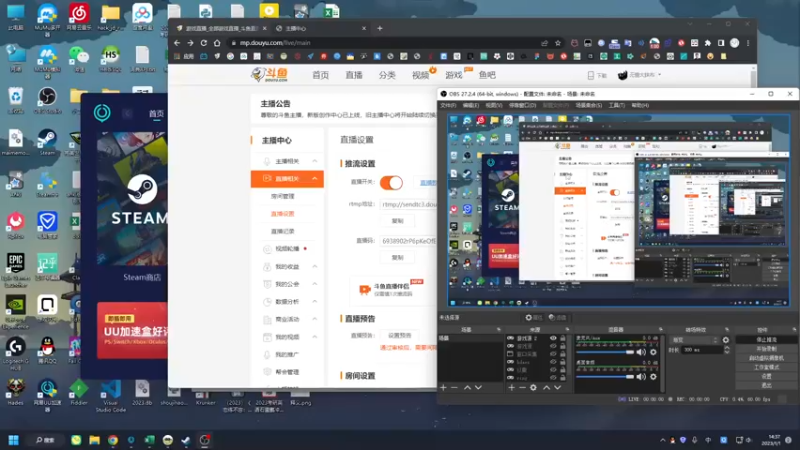Viewport: 800px width, 450px height.
Task: Increase the transition duration stepper
Action: click(x=727, y=348)
